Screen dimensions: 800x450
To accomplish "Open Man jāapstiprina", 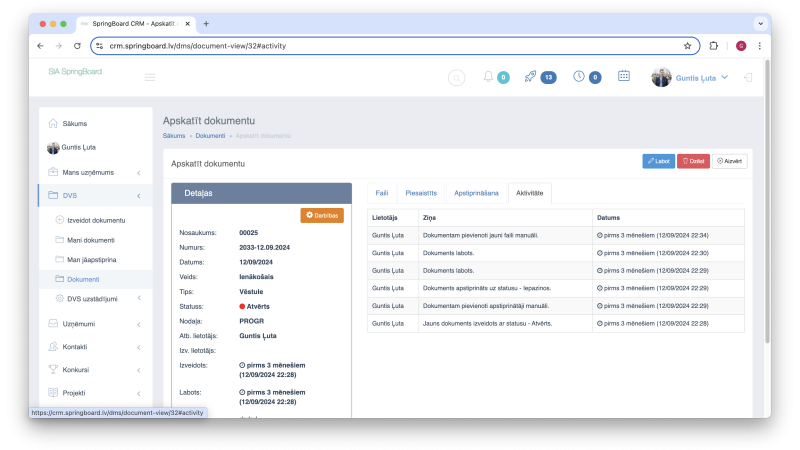I will [92, 260].
